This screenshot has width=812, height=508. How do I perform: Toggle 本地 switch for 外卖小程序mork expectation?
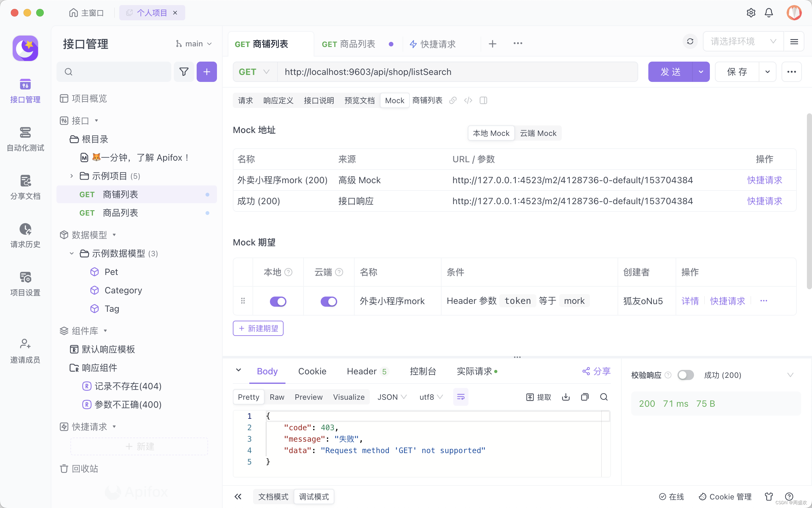click(278, 301)
